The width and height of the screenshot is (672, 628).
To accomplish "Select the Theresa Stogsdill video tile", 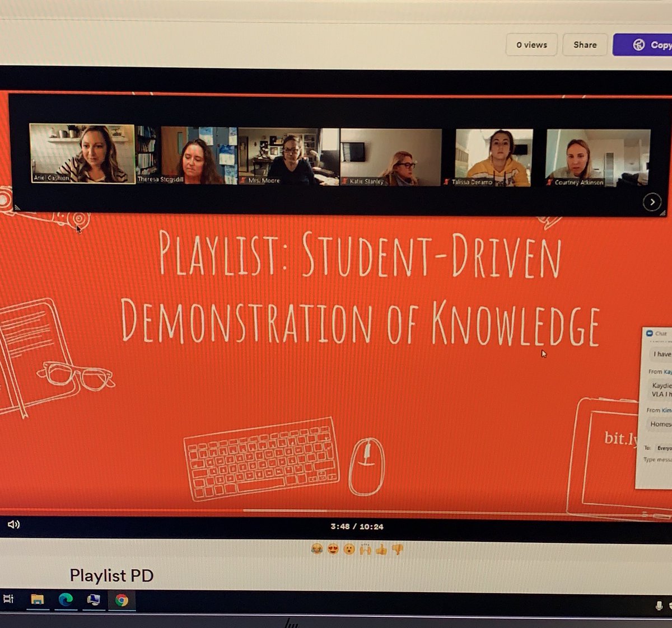I will 186,155.
